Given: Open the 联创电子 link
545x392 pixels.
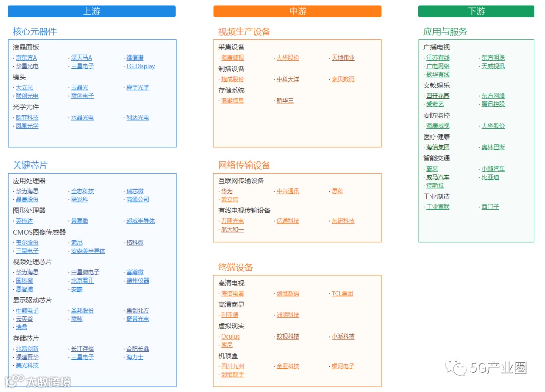Looking at the screenshot, I should click(x=82, y=96).
